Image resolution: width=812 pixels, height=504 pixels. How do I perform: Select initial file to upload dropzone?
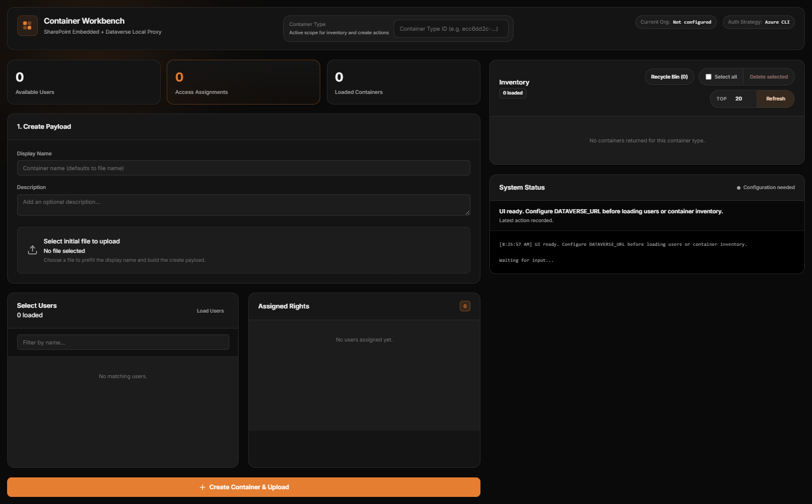(x=243, y=250)
